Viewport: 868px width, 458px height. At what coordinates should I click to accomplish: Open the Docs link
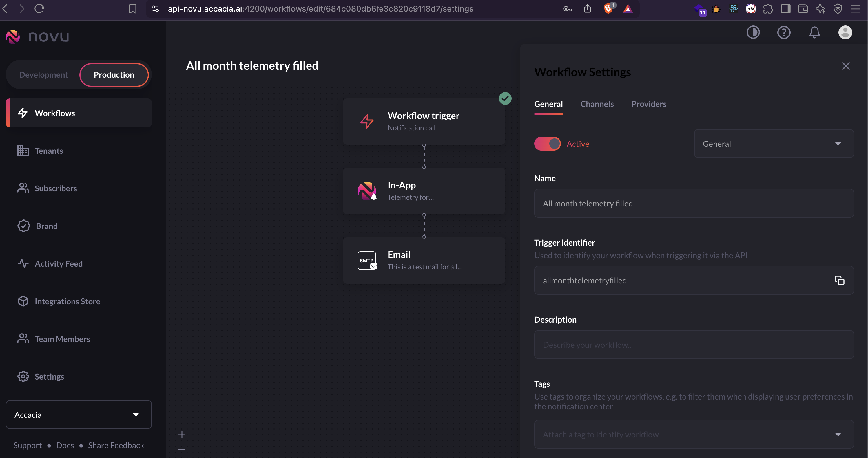[x=65, y=445]
